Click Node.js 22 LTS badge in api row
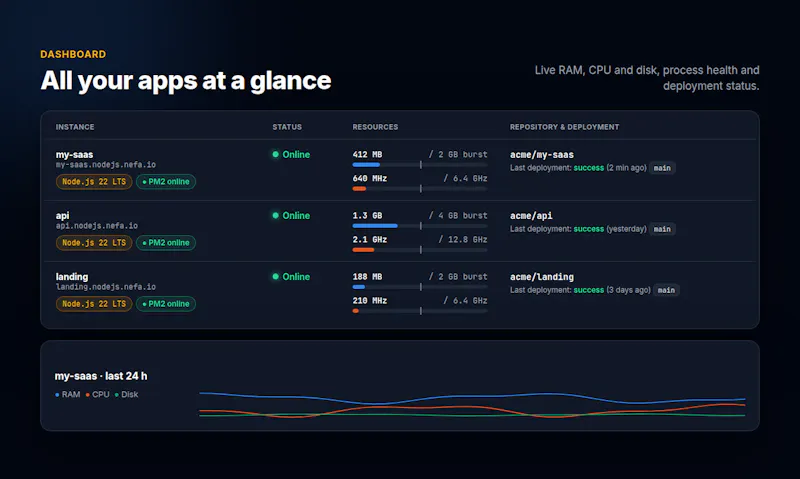 94,243
